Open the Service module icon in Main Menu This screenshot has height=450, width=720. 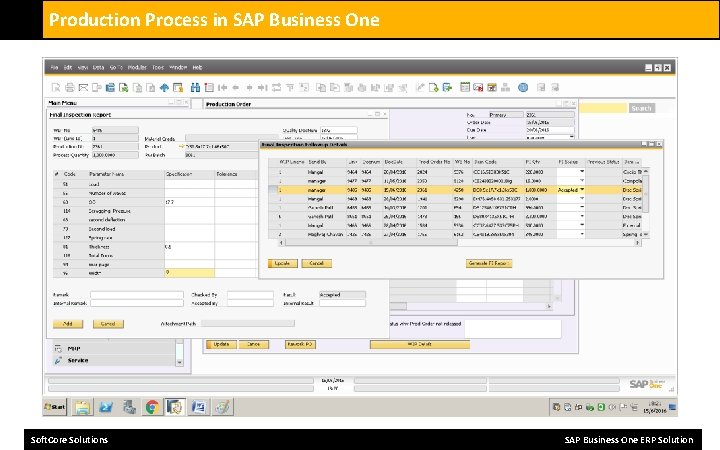(x=58, y=360)
